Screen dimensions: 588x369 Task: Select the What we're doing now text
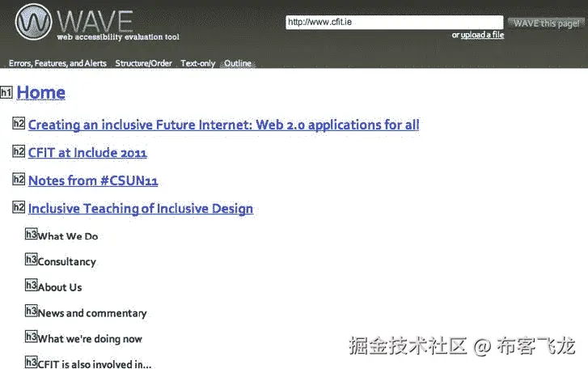tap(90, 338)
